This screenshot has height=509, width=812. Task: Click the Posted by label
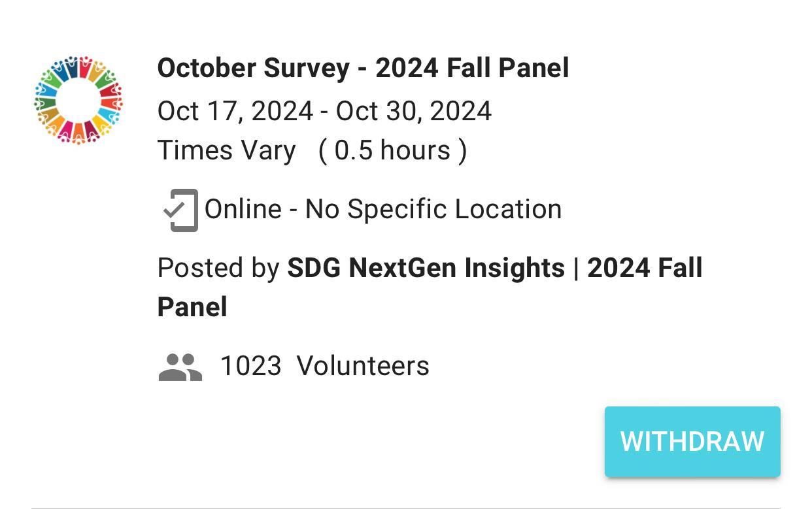[218, 268]
